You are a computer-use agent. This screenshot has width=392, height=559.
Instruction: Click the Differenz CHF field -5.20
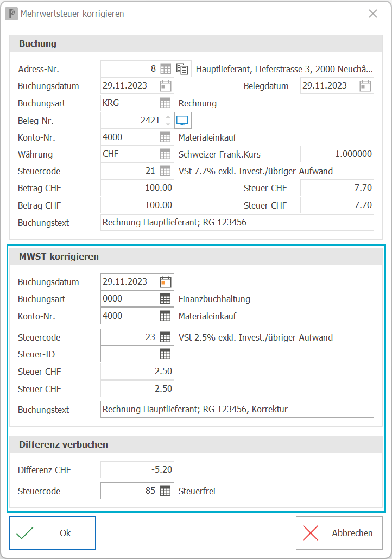pyautogui.click(x=137, y=469)
